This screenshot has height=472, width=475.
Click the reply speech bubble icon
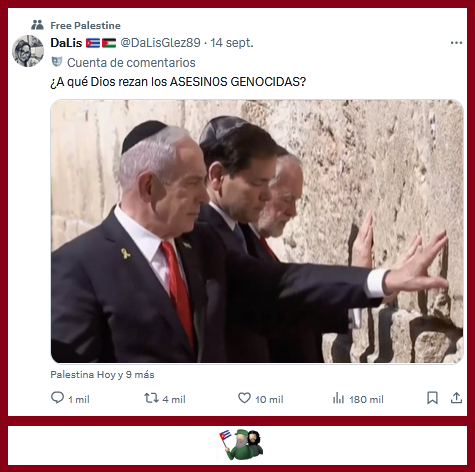(x=57, y=398)
